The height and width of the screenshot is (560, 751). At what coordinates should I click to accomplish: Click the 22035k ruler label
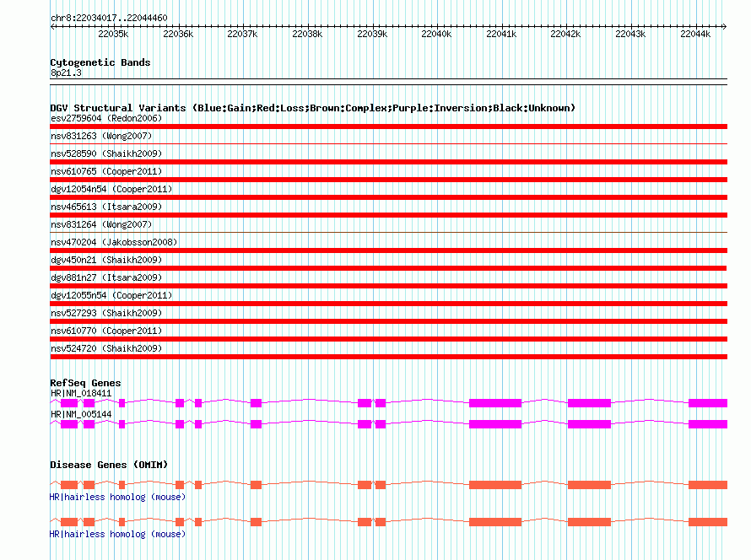[113, 34]
